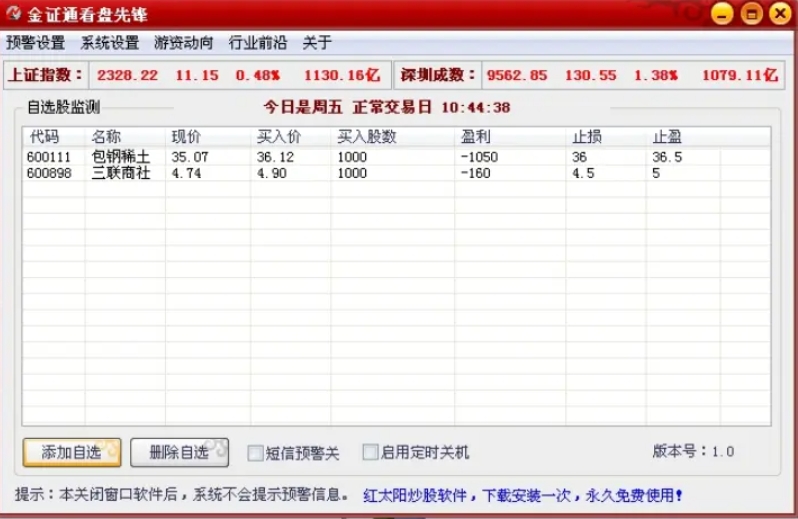Enable the 短信预警关 checkbox
This screenshot has width=798, height=519.
point(255,453)
